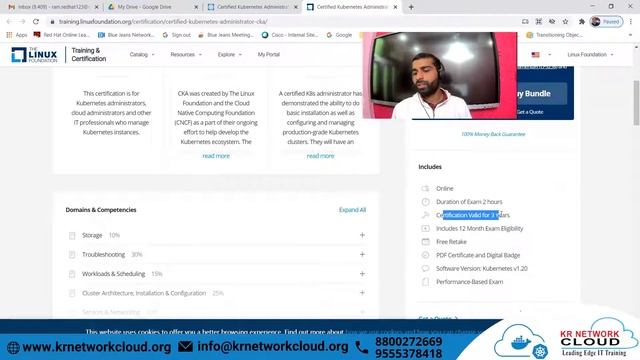Open the Linux Foundation dropdown

590,54
